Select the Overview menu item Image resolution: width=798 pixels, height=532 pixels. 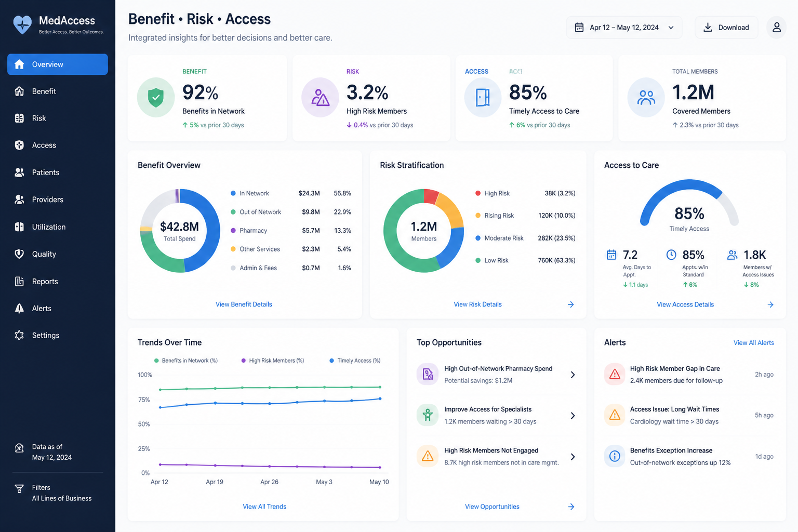(58, 64)
